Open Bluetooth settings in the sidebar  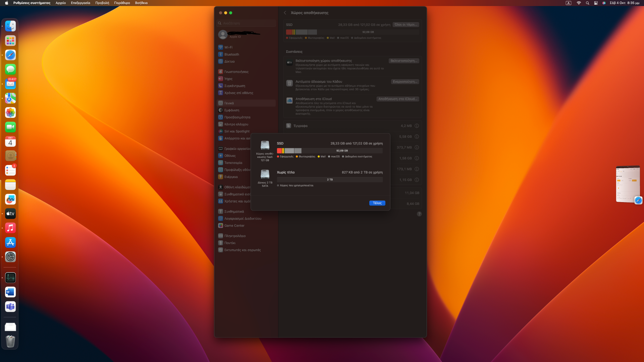pyautogui.click(x=231, y=54)
